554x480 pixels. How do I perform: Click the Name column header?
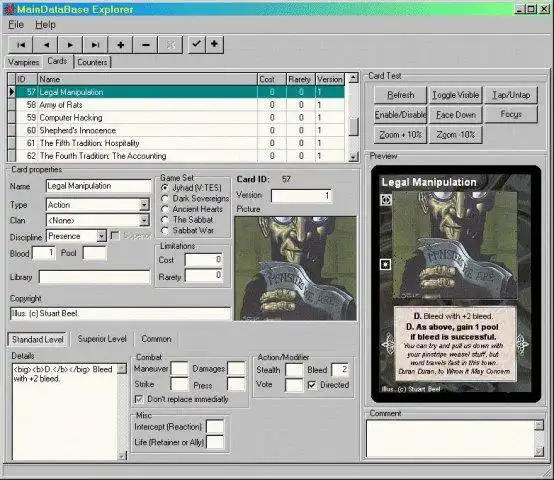click(x=147, y=79)
